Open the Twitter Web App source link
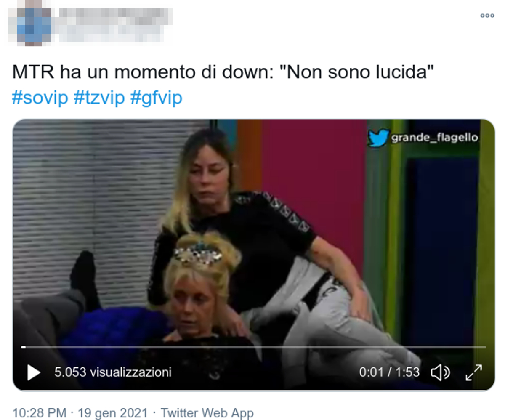The height and width of the screenshot is (420, 505). [207, 412]
